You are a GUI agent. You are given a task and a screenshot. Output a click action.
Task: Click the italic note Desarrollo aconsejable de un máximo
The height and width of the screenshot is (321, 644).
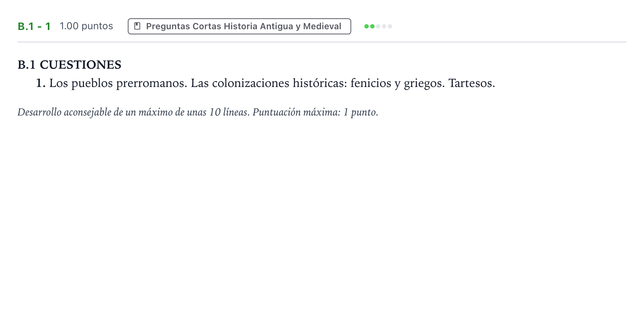(198, 112)
